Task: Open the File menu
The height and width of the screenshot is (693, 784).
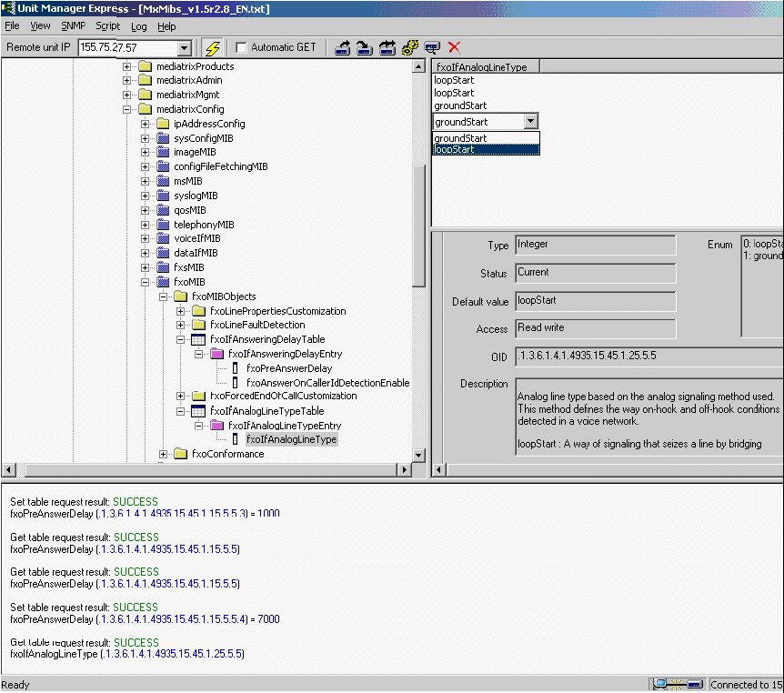Action: pos(12,26)
